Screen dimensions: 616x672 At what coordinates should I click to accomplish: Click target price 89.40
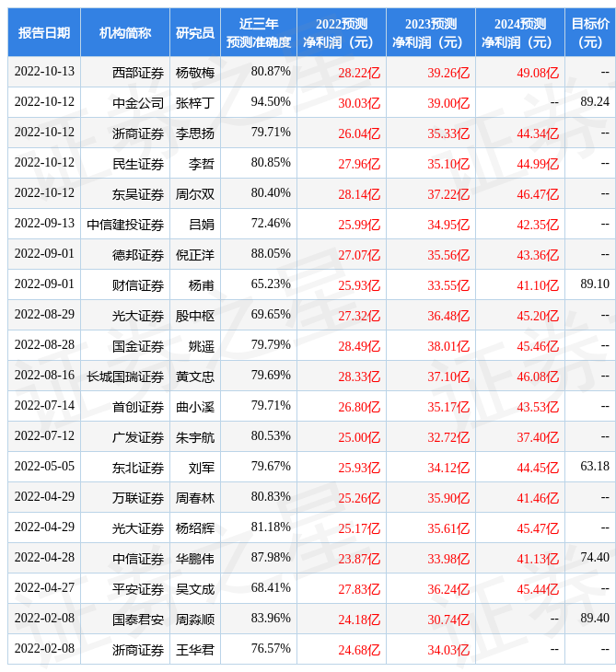[x=595, y=620]
